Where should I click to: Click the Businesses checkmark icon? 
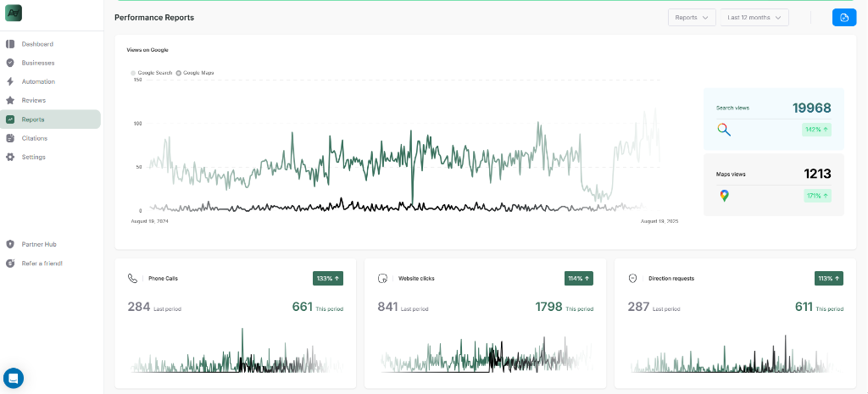click(x=10, y=63)
